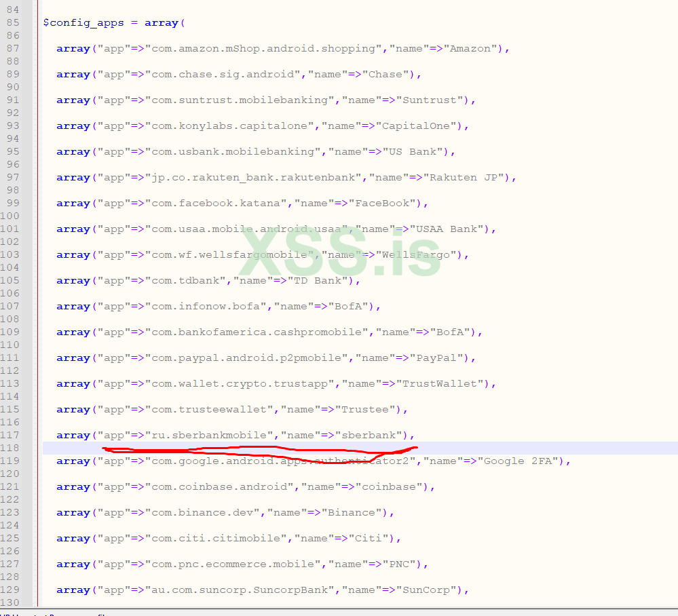The image size is (678, 616).
Task: Click the com.infonow.bofa string
Action: [206, 306]
